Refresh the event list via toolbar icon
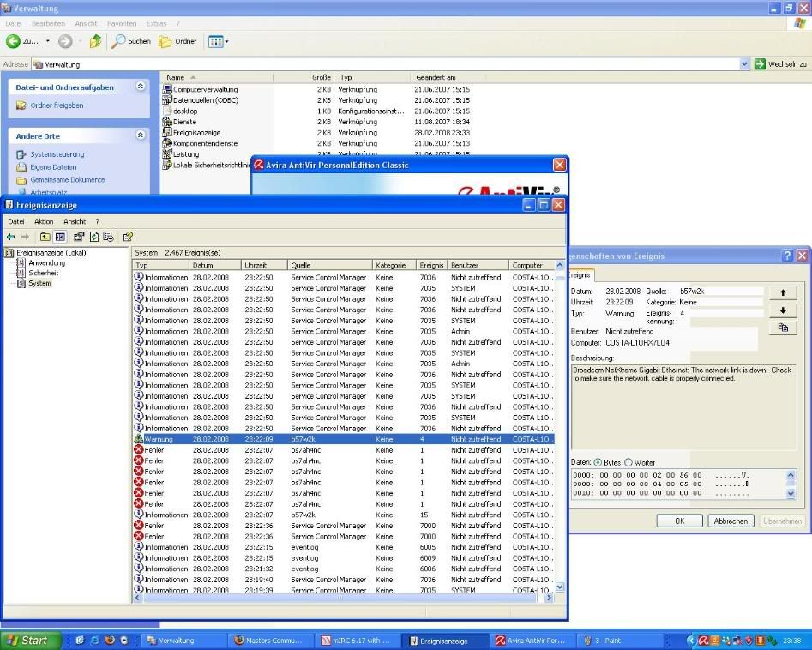Viewport: 812px width, 650px height. pos(94,237)
